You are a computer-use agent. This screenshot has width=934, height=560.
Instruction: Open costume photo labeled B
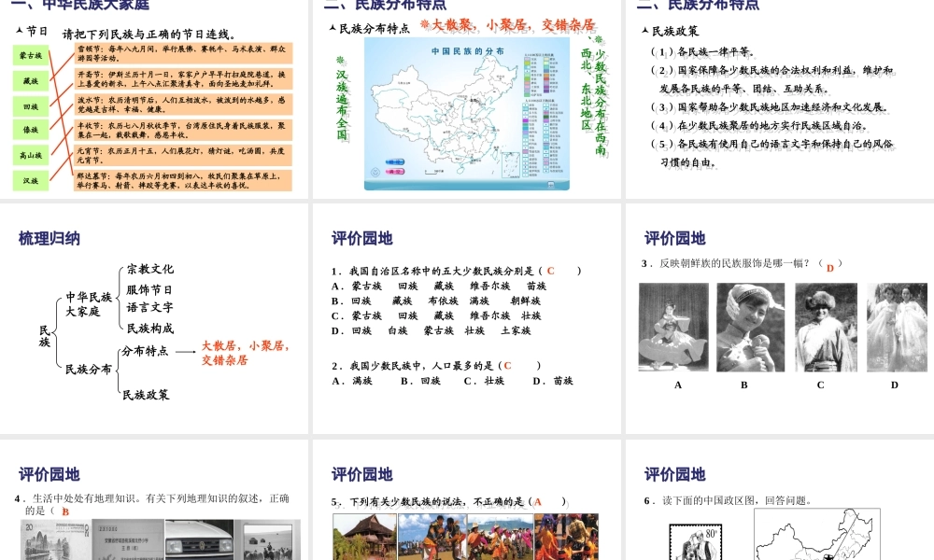tap(751, 328)
